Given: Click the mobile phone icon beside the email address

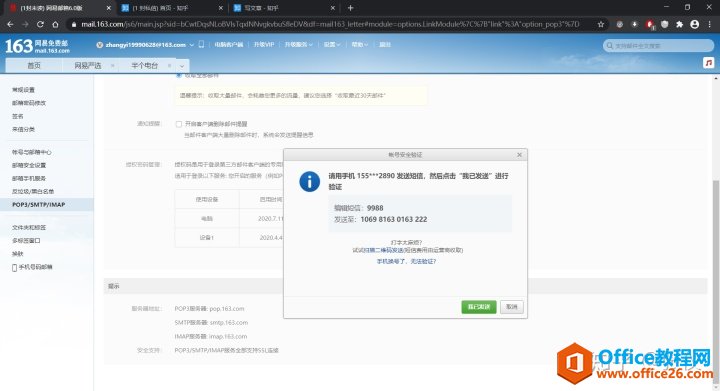Looking at the screenshot, I should point(201,45).
